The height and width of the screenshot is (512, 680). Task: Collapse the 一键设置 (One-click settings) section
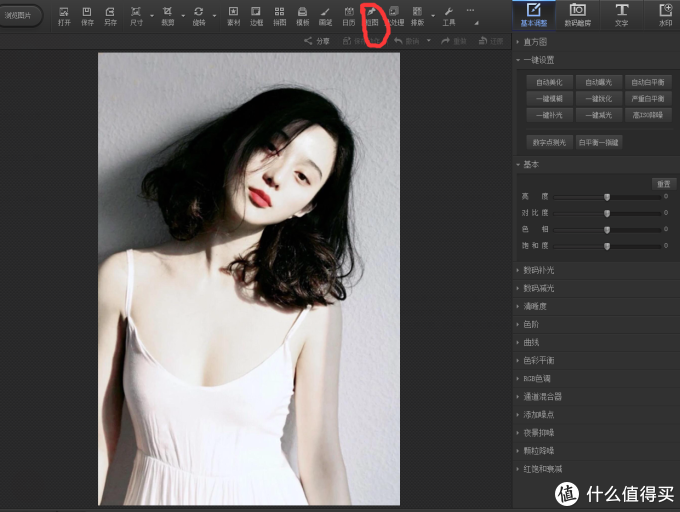point(540,60)
